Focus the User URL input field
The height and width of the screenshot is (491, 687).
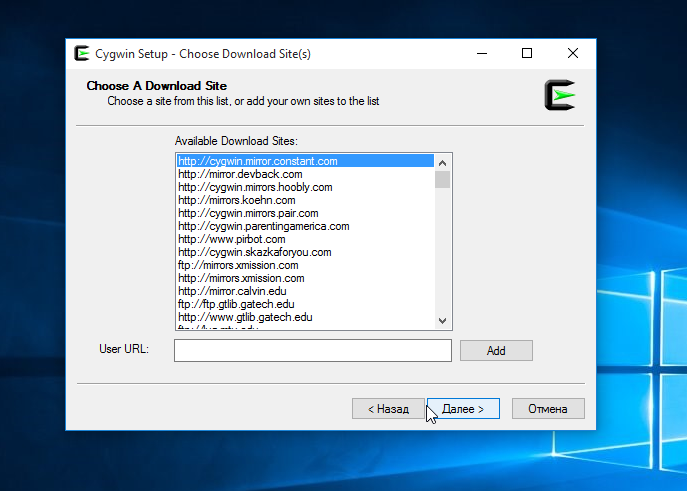(313, 350)
